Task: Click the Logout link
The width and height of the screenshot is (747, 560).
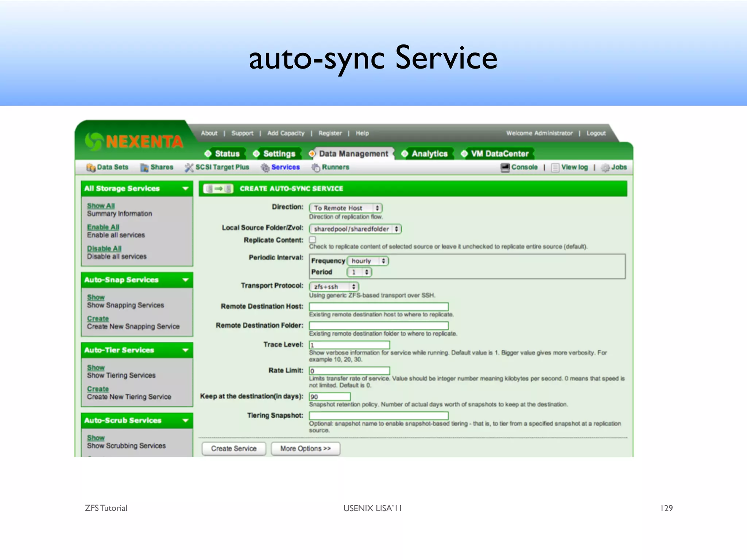Action: (x=596, y=133)
